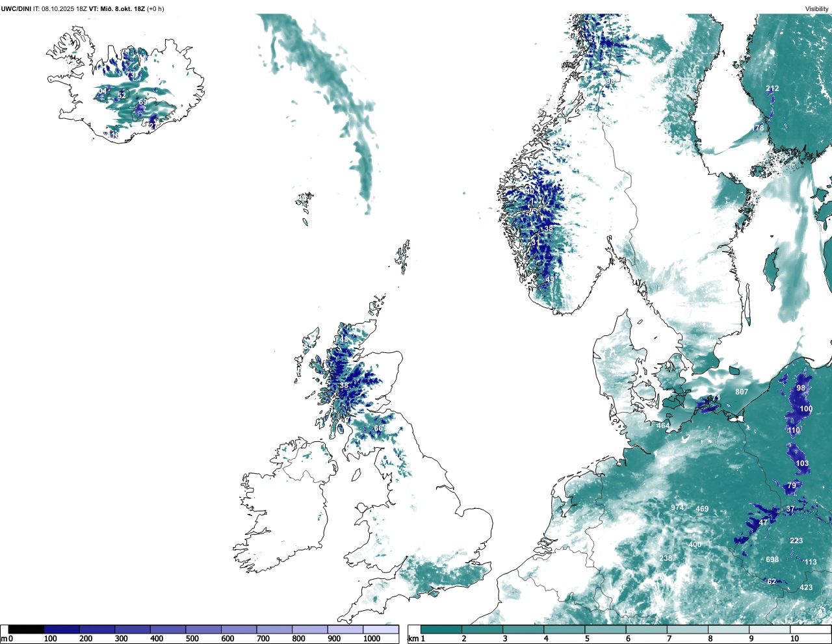Click the 469 value over Germany

(702, 509)
